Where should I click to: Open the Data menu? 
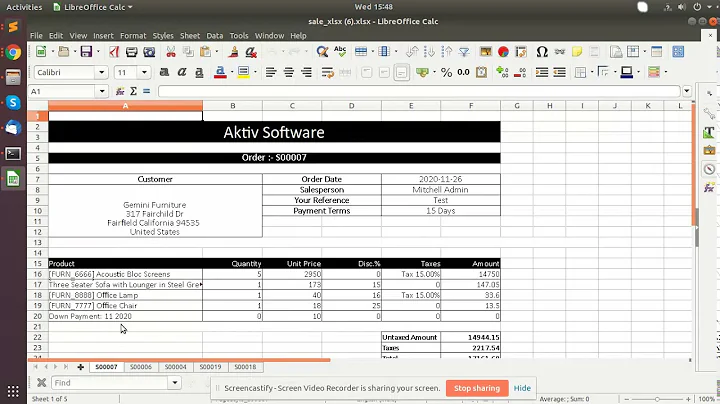pyautogui.click(x=214, y=35)
